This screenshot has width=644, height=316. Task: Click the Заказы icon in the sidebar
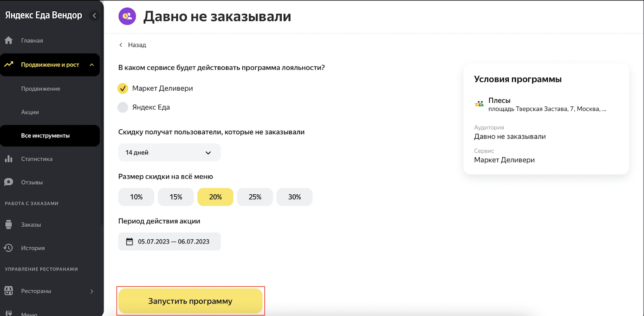pos(8,225)
